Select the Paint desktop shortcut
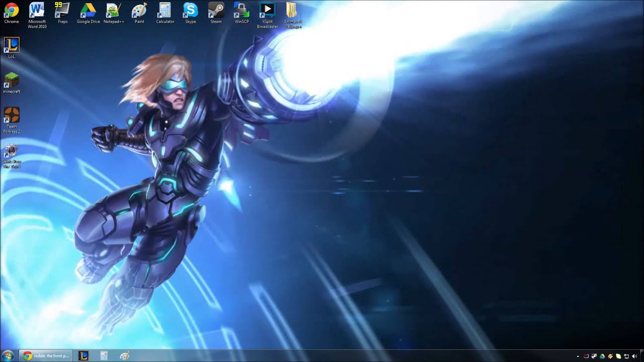Viewport: 644px width, 362px height. 139,14
